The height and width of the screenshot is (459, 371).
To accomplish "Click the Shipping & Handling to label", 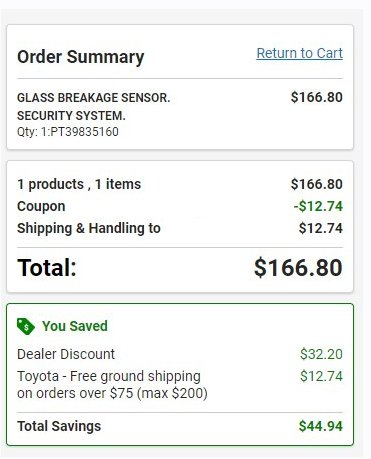I will point(89,229).
